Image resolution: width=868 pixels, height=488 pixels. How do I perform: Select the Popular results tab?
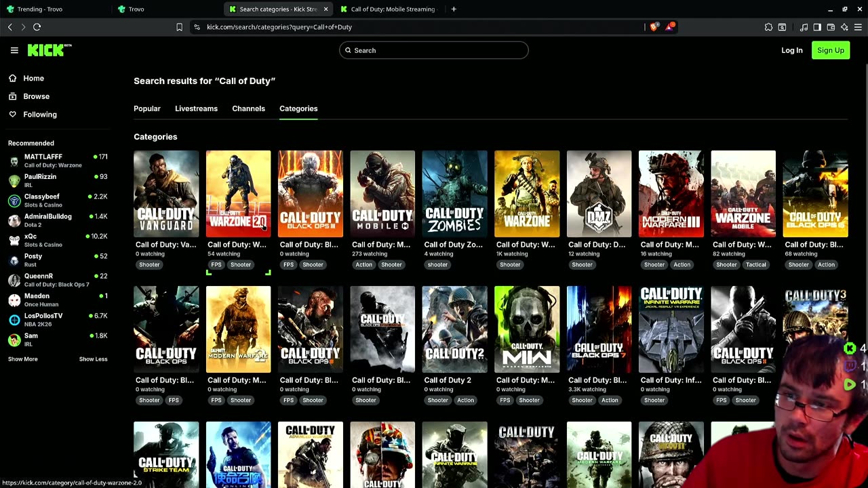147,108
